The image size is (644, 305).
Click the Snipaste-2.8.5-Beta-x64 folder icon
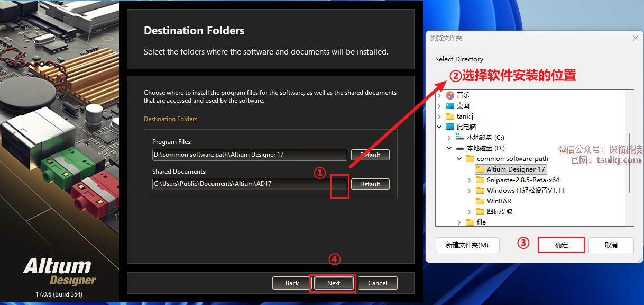[480, 180]
